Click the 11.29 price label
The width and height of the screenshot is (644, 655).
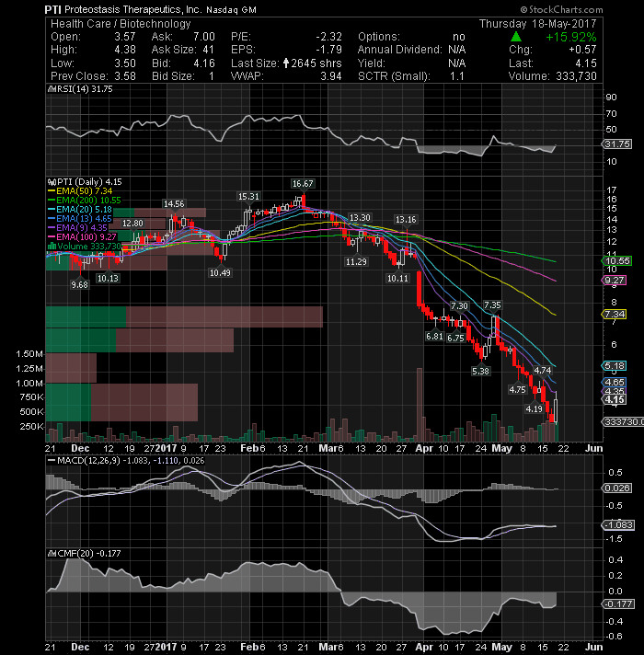pyautogui.click(x=356, y=262)
